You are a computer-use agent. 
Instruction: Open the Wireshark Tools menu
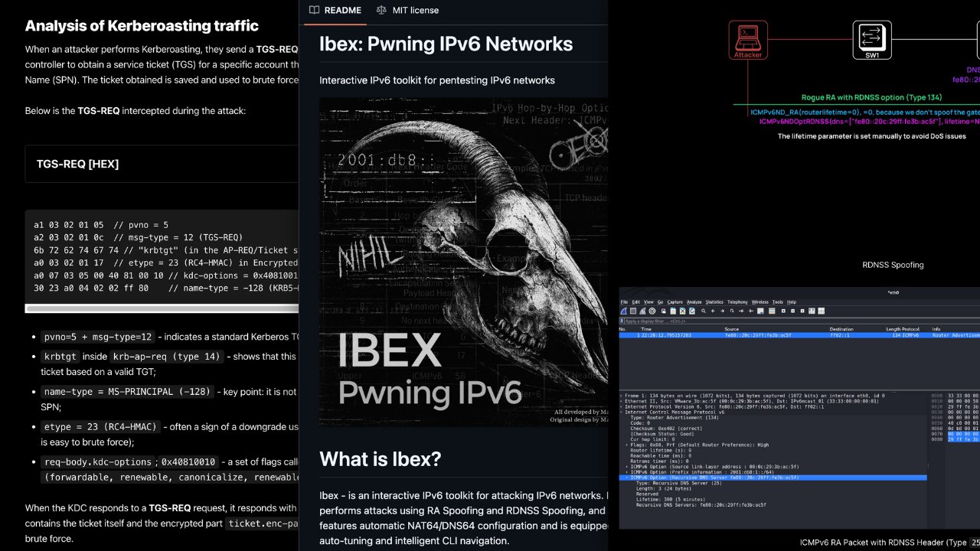pos(778,302)
